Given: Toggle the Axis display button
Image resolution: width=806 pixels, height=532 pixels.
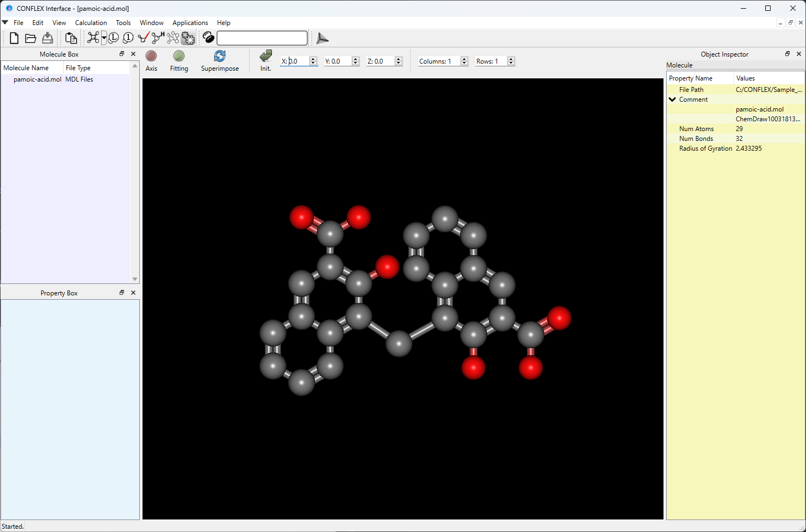Looking at the screenshot, I should (x=151, y=56).
